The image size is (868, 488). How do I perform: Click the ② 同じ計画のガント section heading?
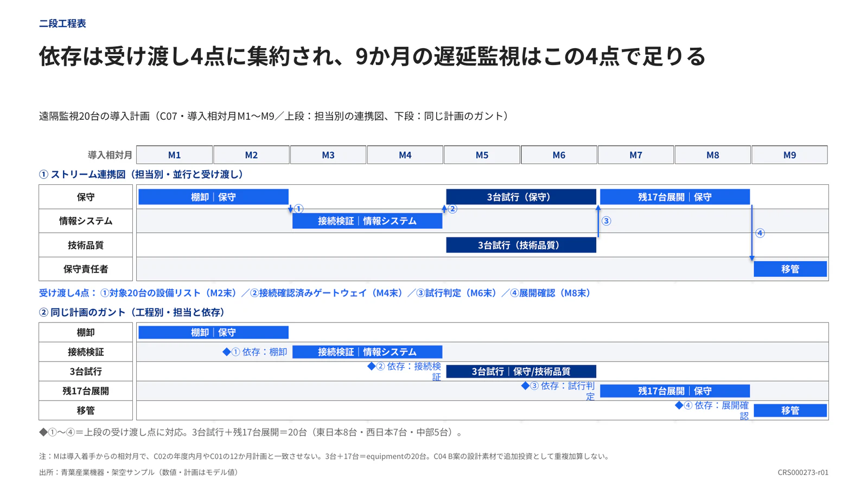132,312
